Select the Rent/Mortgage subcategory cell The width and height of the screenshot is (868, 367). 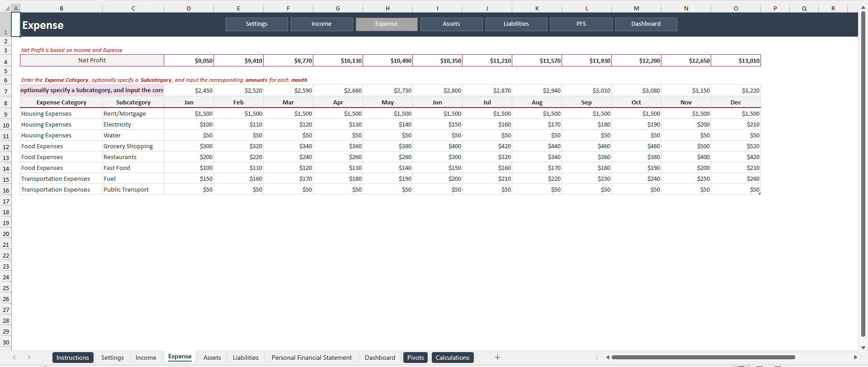[133, 113]
